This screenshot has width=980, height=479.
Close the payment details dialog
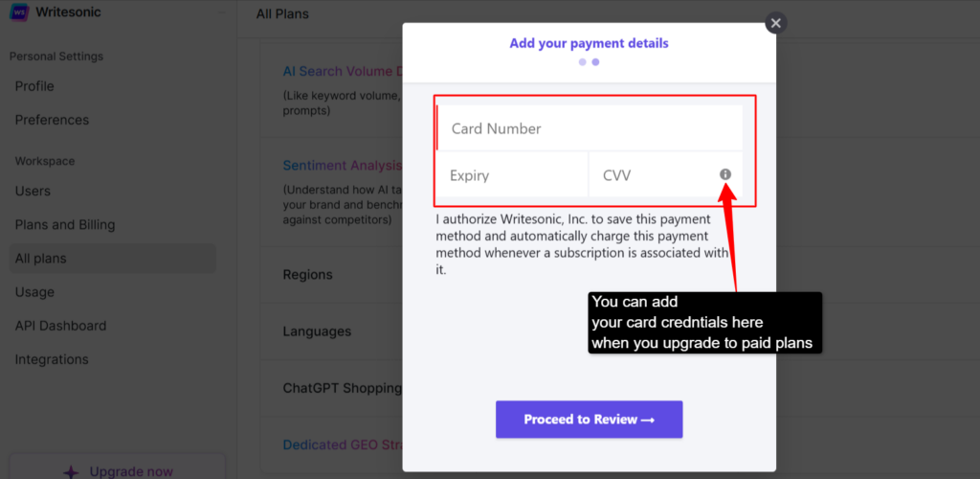pyautogui.click(x=775, y=23)
